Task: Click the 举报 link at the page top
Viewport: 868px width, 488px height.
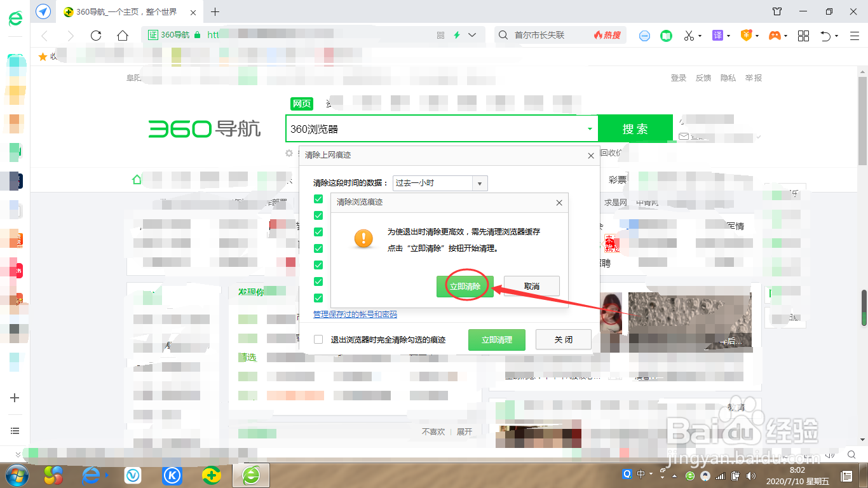Action: [x=754, y=78]
